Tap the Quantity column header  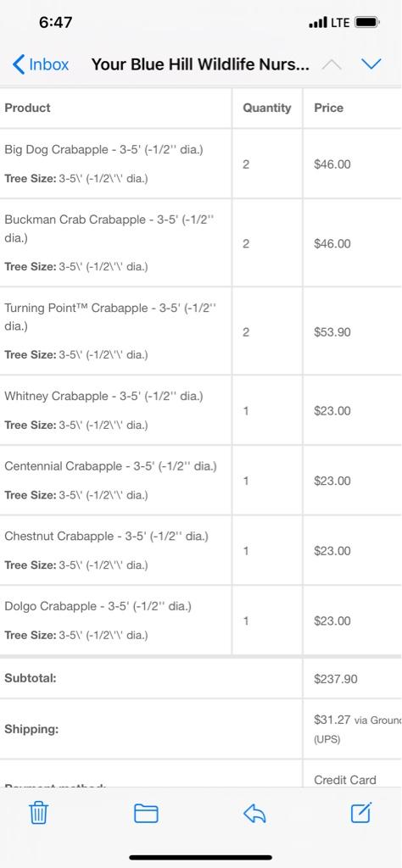click(267, 108)
